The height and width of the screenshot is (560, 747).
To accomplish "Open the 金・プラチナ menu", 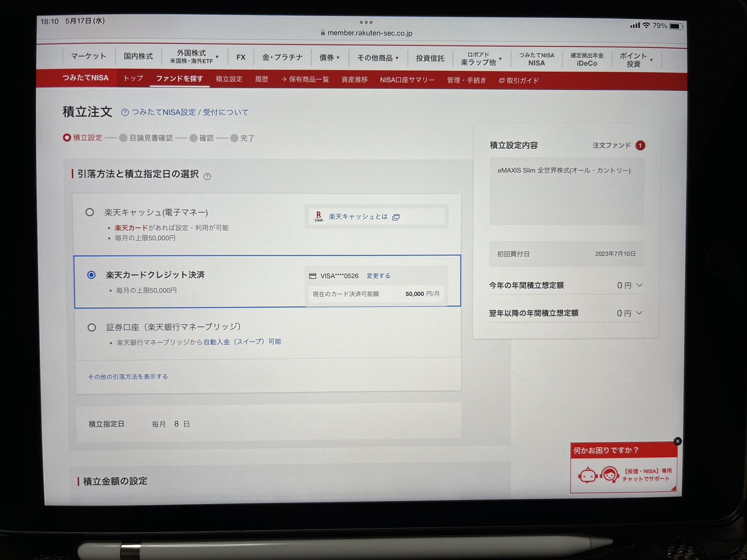I will click(282, 58).
